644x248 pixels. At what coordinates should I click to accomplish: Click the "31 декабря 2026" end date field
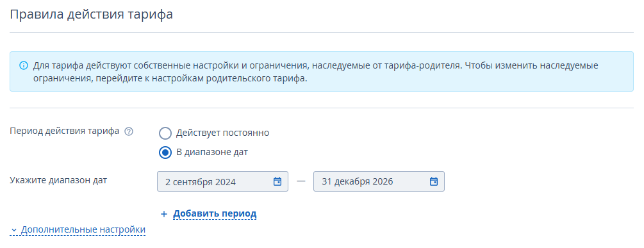pyautogui.click(x=379, y=181)
